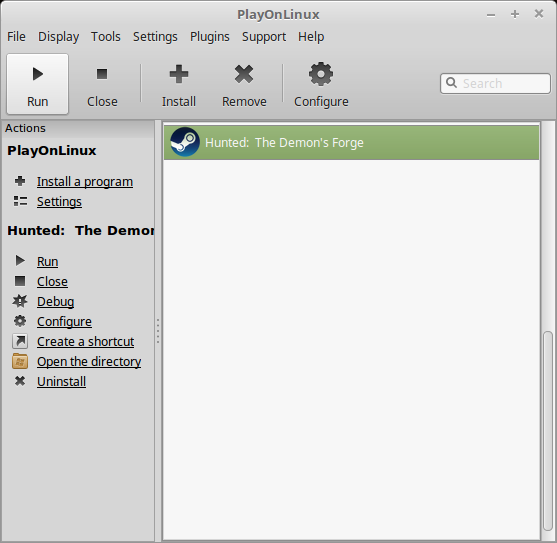Select Hunted: The Demon's Forge list entry

click(x=351, y=142)
